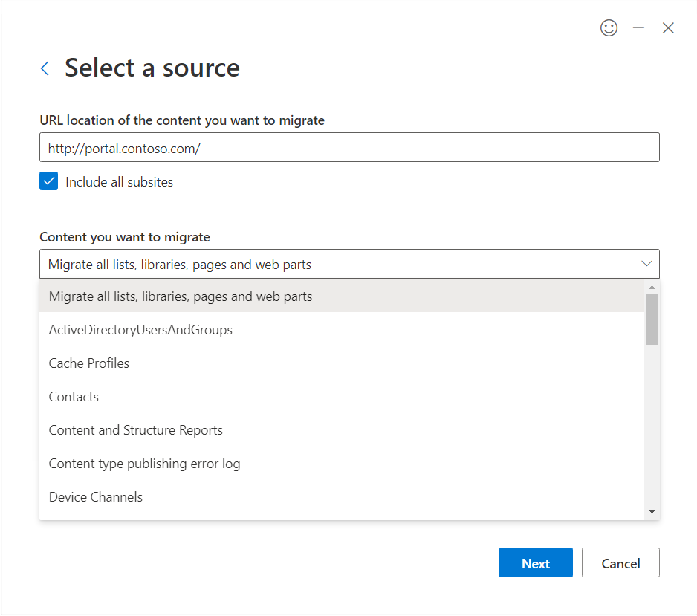Select Device Channels from the list

pos(96,497)
